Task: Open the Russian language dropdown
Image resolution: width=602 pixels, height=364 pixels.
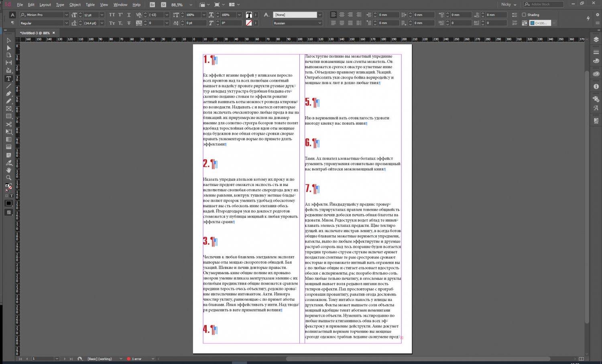Action: pyautogui.click(x=319, y=23)
